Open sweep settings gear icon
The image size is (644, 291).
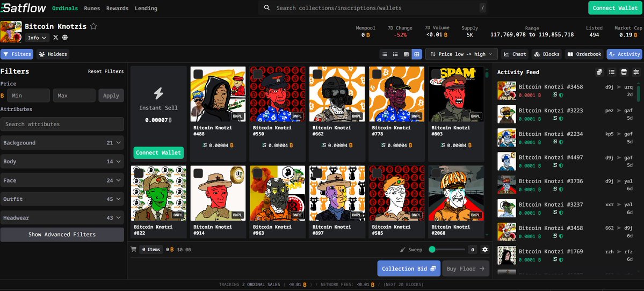(484, 250)
